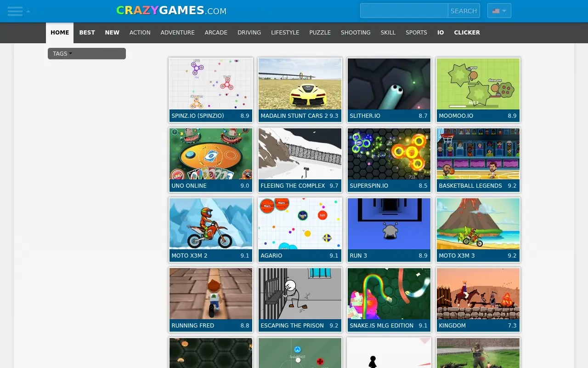The height and width of the screenshot is (368, 588).
Task: Click the MOTO X3M 3 title
Action: (x=457, y=256)
